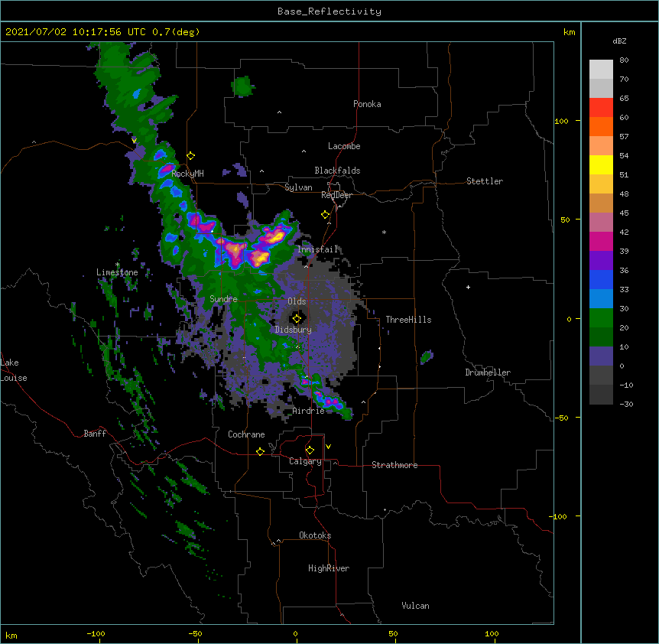
Task: Choose the dark green 10-20 dBZ swatch
Action: point(601,337)
